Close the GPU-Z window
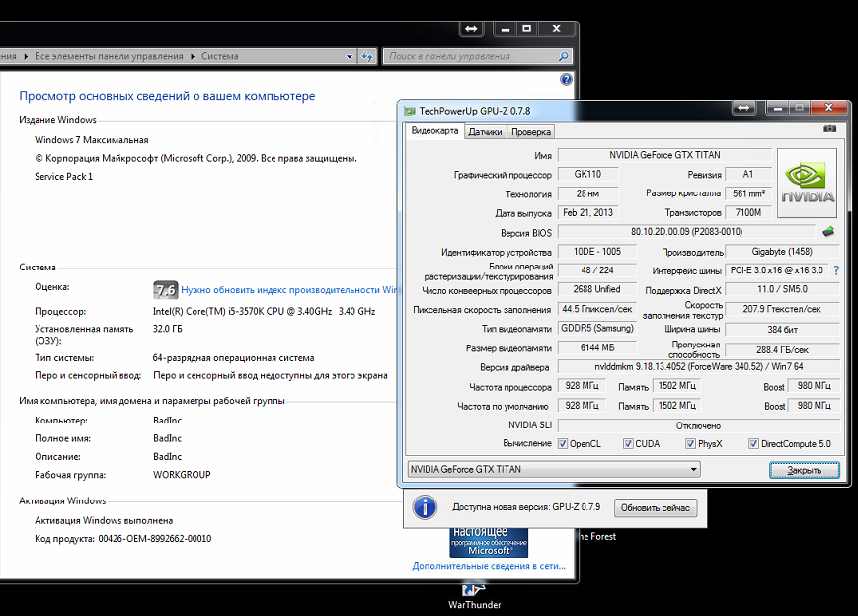 [829, 108]
